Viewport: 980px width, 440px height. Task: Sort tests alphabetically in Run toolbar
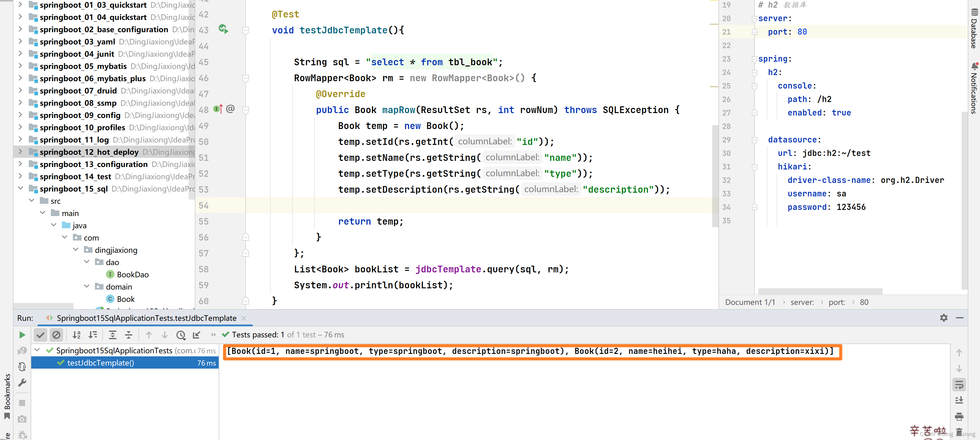(77, 335)
